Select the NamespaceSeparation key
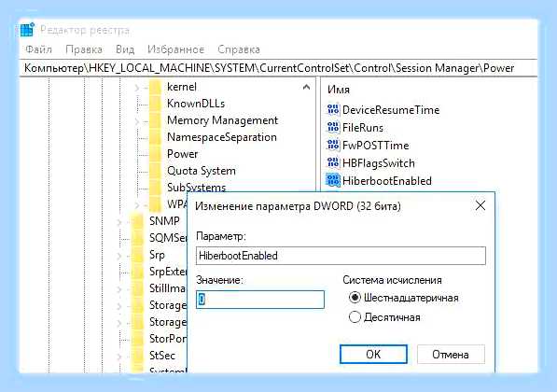Viewport: 557px width, 392px height. [222, 137]
